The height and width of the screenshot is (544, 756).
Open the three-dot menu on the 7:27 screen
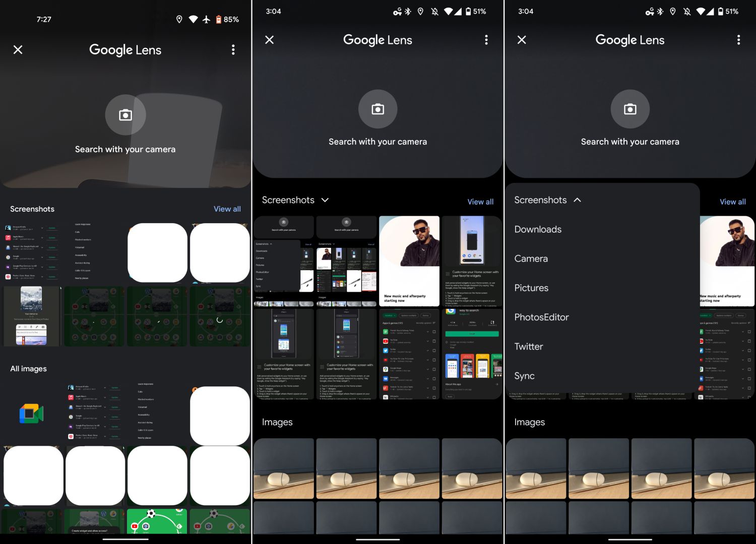pos(233,50)
